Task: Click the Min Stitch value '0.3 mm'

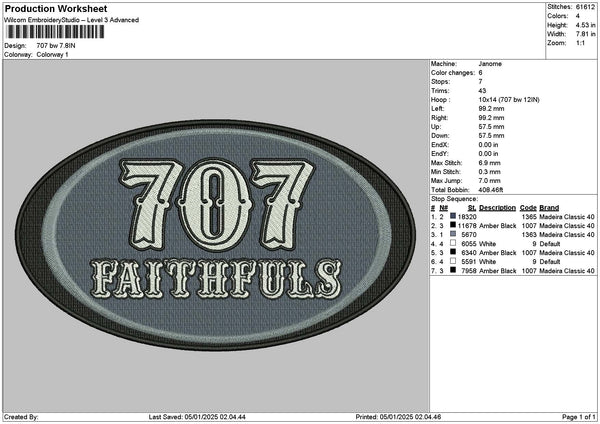Action: tap(489, 171)
